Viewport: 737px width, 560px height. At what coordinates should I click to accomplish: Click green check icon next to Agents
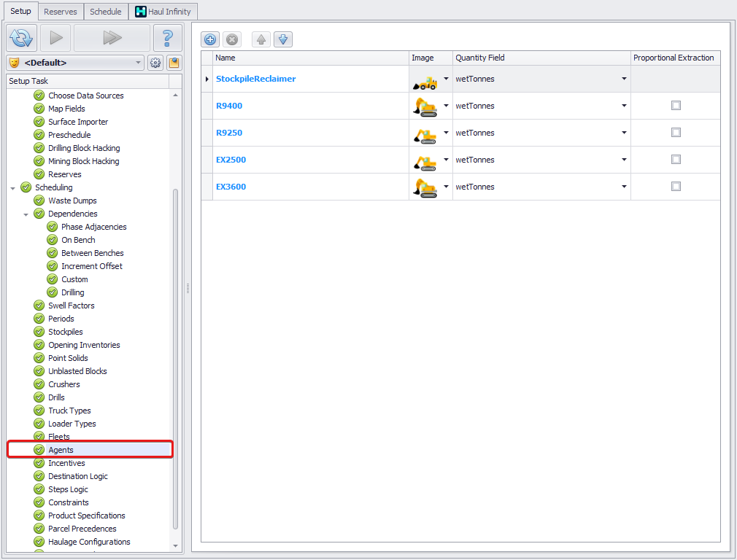pyautogui.click(x=39, y=450)
